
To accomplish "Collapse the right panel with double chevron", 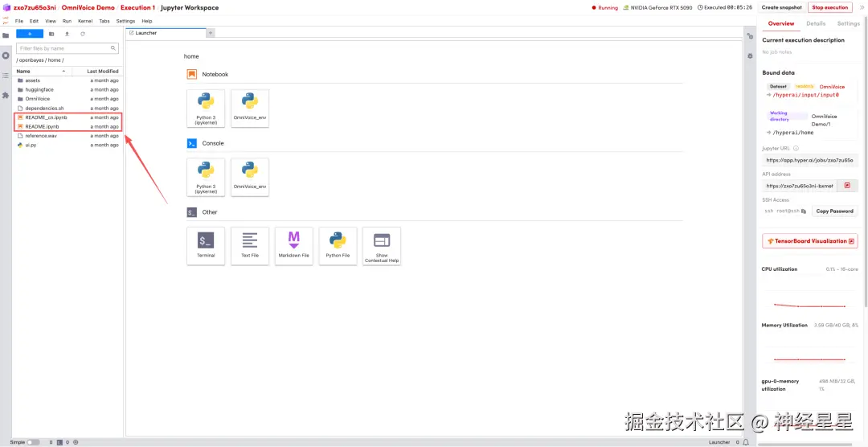I will click(861, 7).
